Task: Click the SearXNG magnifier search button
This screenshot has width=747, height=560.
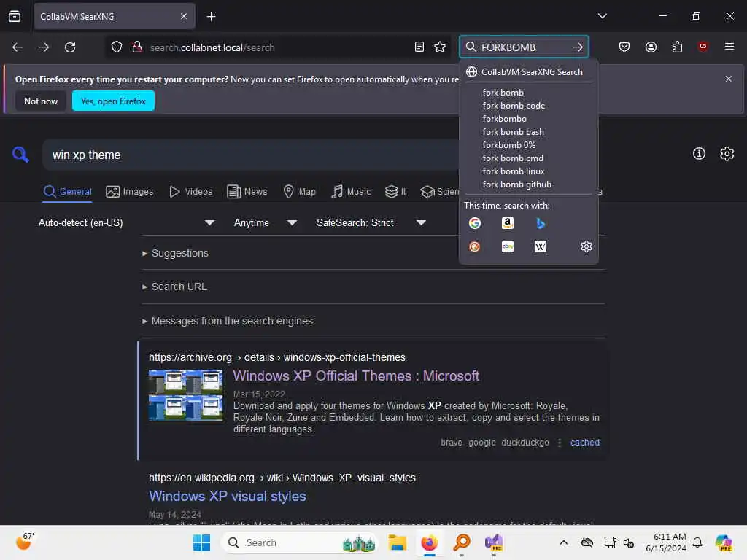Action: click(20, 155)
